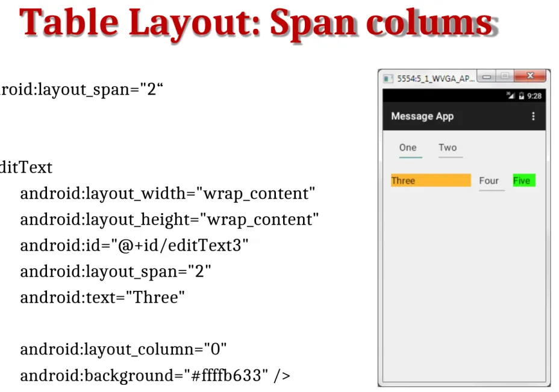Click the line android:id="@+id/editText3"
559x392 pixels.
pos(134,246)
